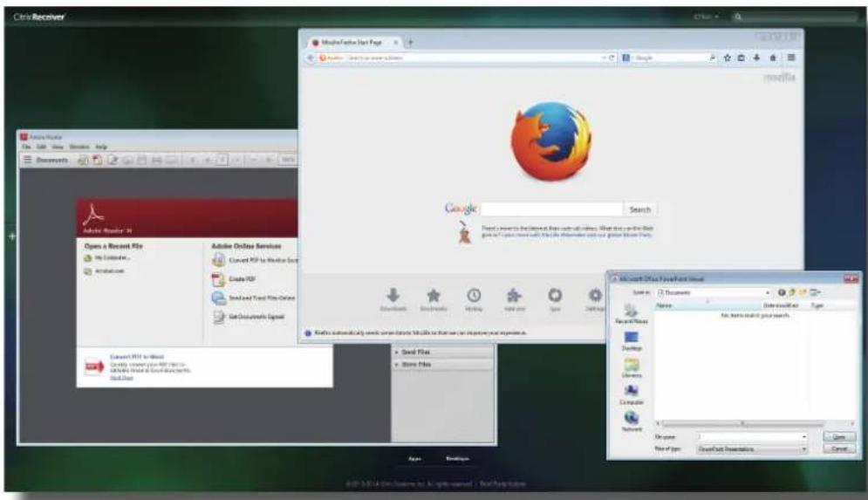Open Firefox bookmarks list icon
The width and height of the screenshot is (868, 500).
742,58
